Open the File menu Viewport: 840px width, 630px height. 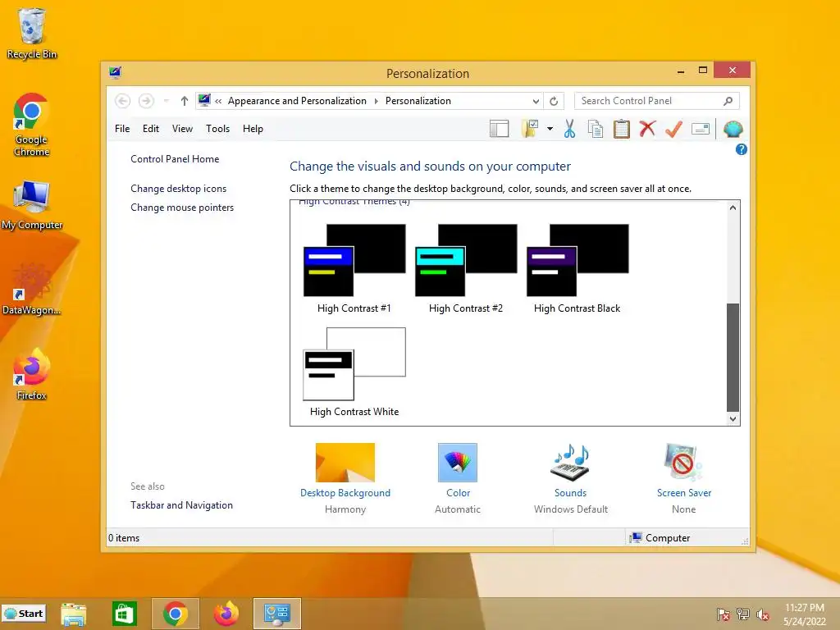point(122,129)
